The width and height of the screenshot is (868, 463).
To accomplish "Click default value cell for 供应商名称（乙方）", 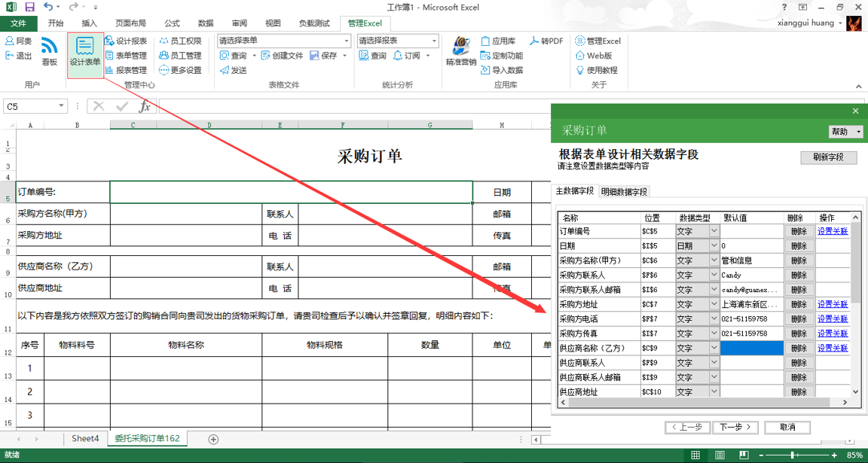I will 752,348.
